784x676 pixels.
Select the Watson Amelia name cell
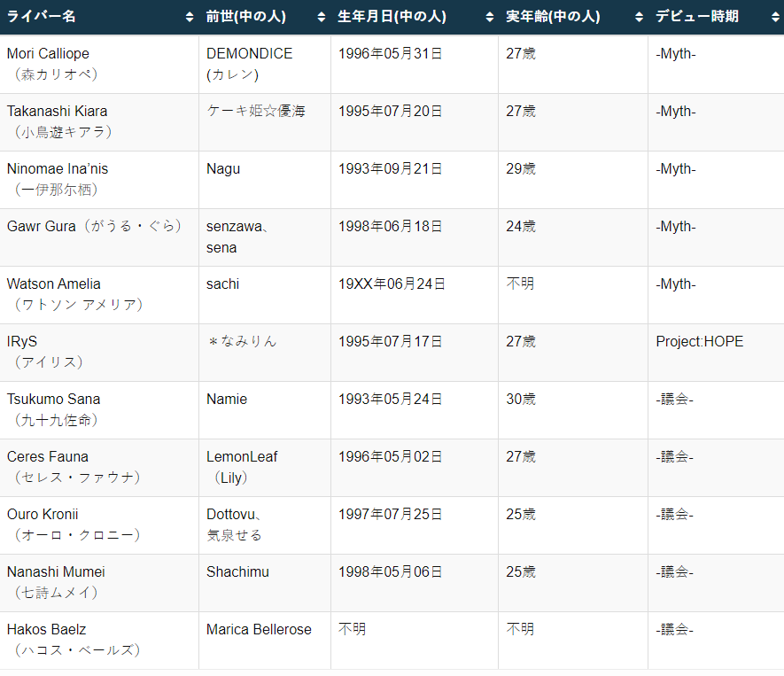coord(99,294)
